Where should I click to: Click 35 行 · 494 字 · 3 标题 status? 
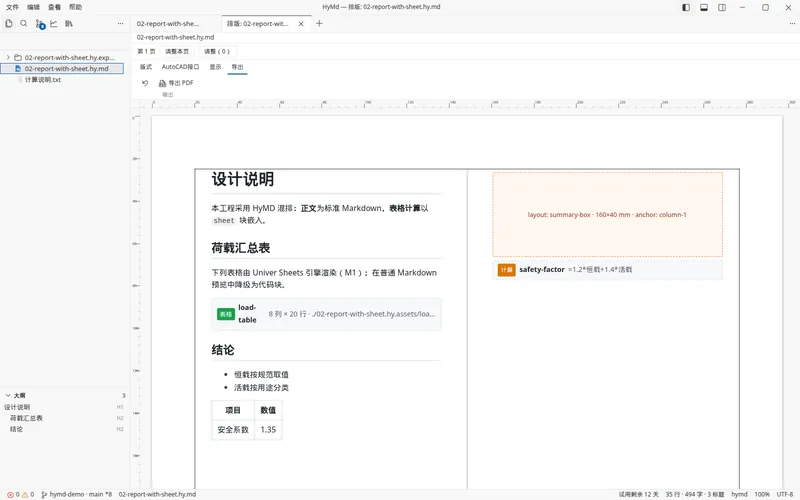[694, 494]
